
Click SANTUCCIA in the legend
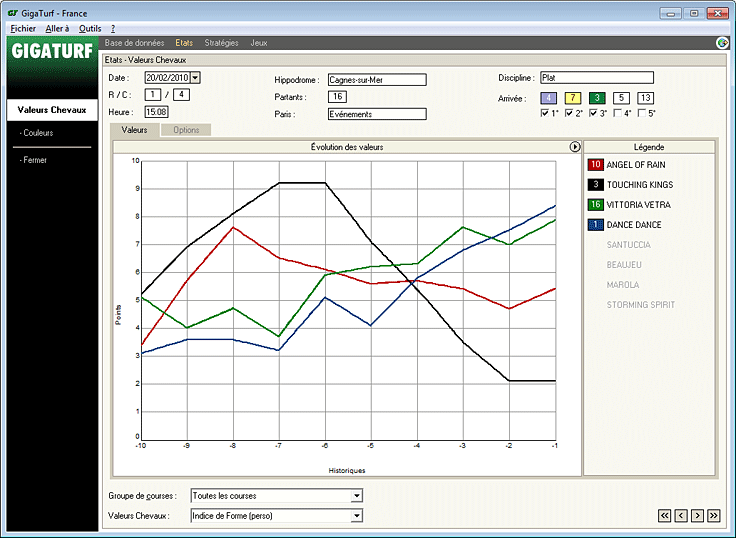(x=629, y=245)
